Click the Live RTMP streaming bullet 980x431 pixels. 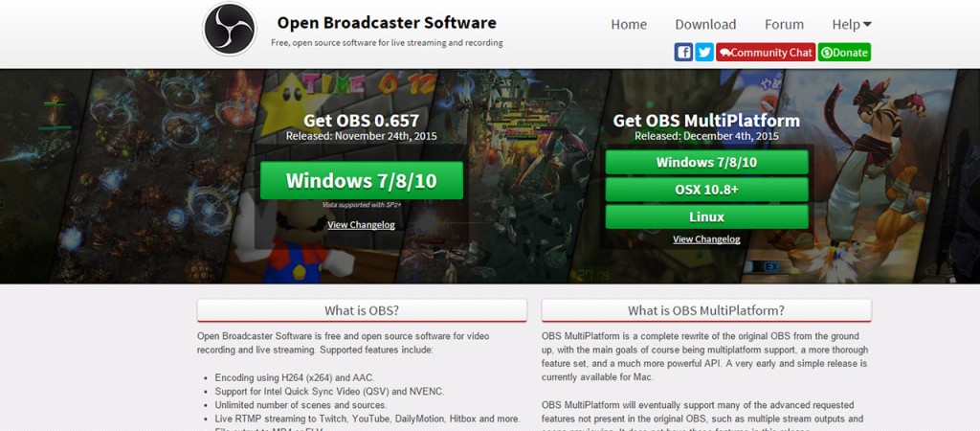point(367,420)
